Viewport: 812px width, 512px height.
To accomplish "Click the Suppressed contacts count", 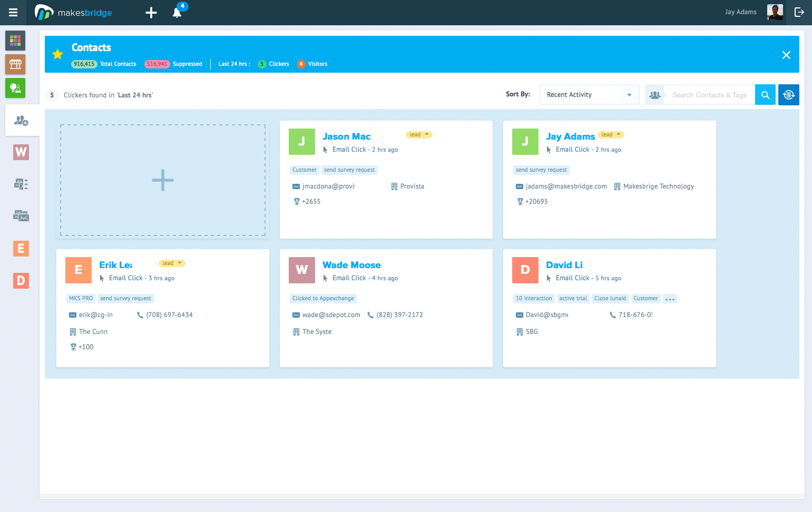I will (157, 64).
